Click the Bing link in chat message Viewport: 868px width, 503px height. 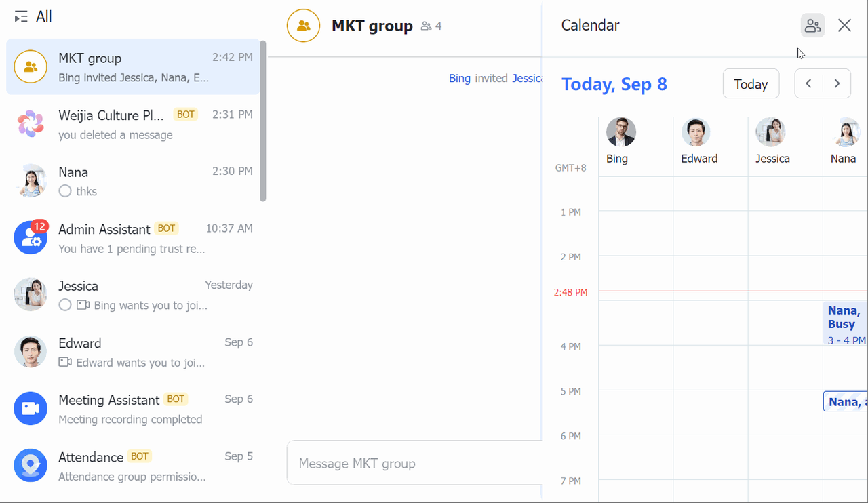point(459,79)
